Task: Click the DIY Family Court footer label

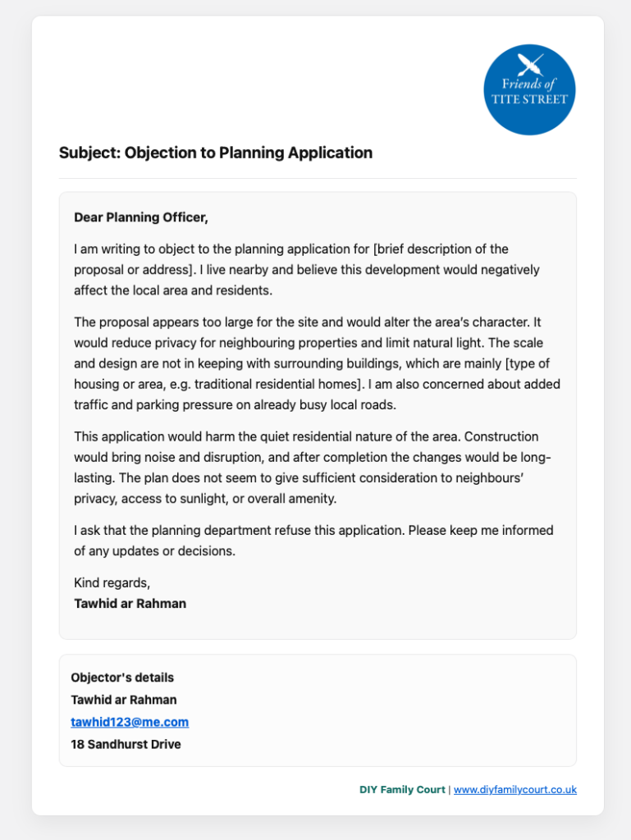Action: [402, 789]
